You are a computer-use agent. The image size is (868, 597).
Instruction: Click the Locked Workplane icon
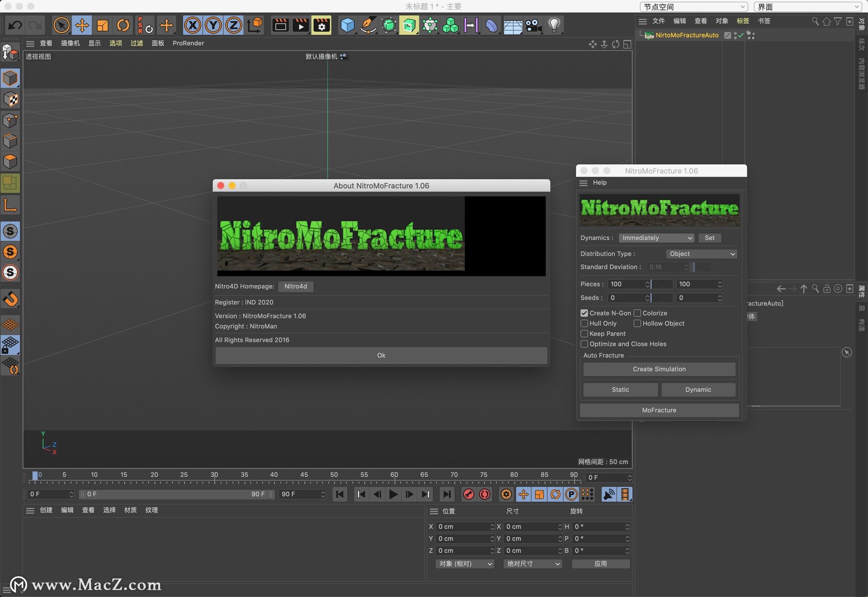click(x=10, y=346)
